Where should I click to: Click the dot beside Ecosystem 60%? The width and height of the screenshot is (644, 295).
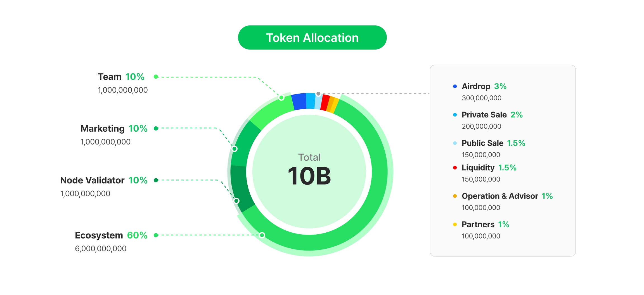(x=156, y=235)
